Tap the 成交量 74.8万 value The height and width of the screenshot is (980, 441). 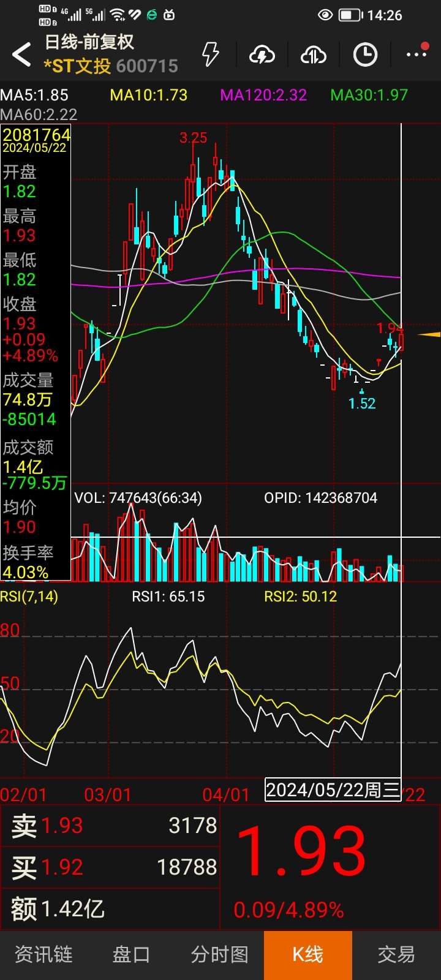pos(27,400)
